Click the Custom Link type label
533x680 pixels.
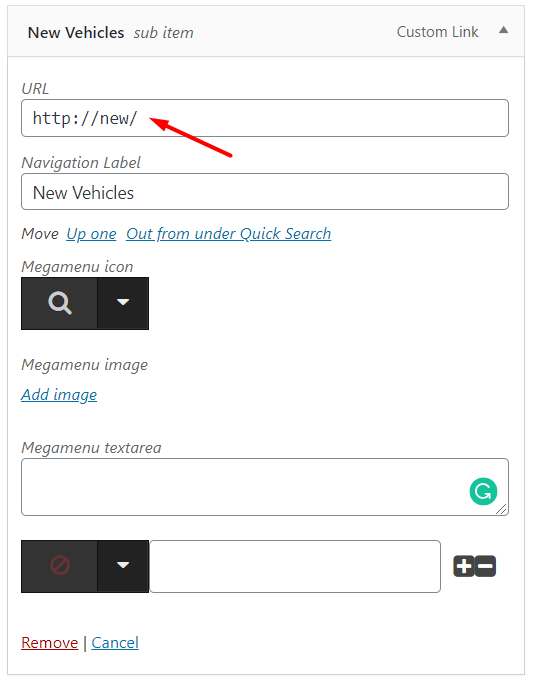(x=437, y=32)
